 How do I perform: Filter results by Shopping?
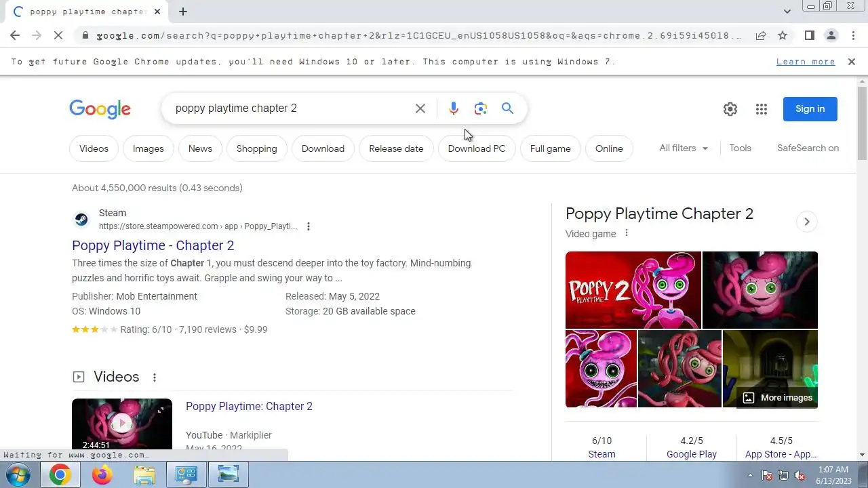pos(257,148)
